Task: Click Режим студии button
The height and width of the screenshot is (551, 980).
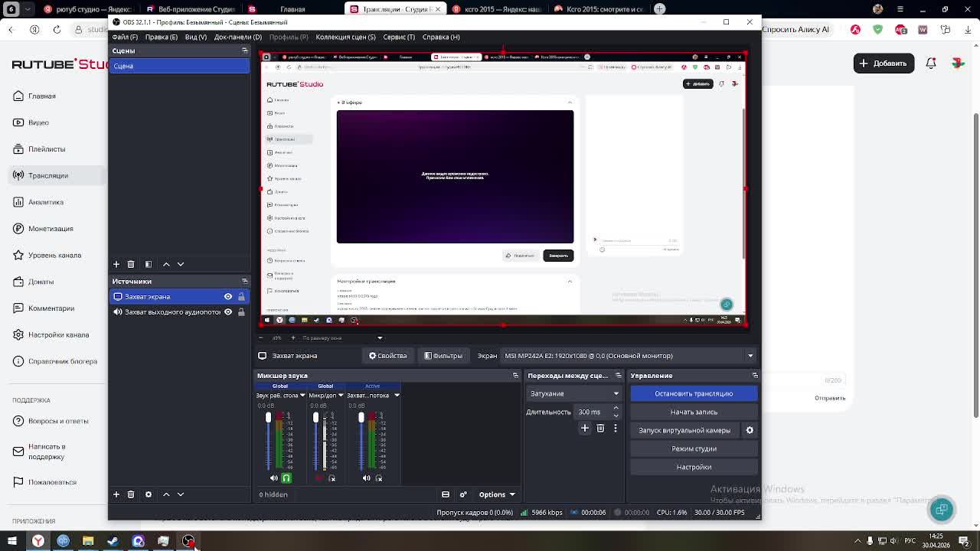Action: pyautogui.click(x=694, y=448)
